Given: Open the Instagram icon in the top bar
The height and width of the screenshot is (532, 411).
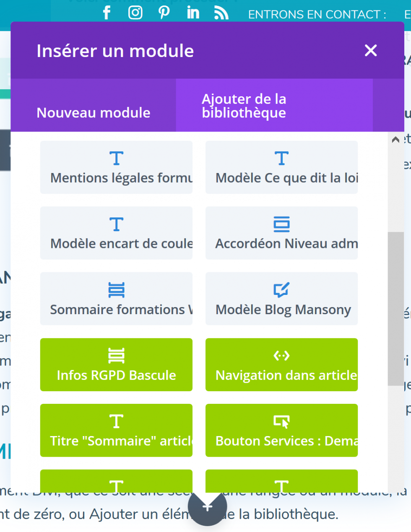Looking at the screenshot, I should point(135,12).
